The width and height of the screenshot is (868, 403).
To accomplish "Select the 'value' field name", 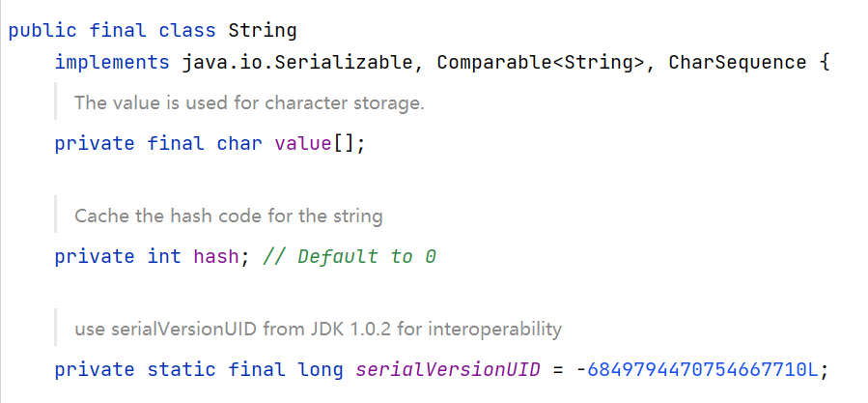I will coord(303,144).
